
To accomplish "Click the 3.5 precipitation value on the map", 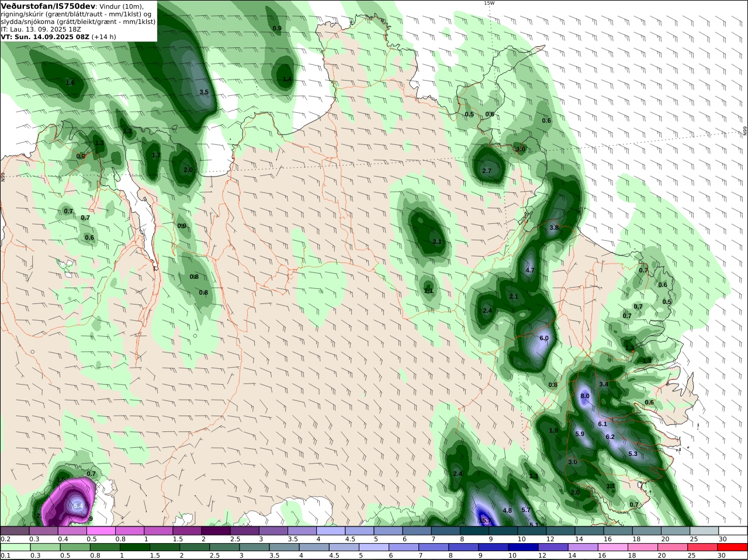I will tap(204, 92).
